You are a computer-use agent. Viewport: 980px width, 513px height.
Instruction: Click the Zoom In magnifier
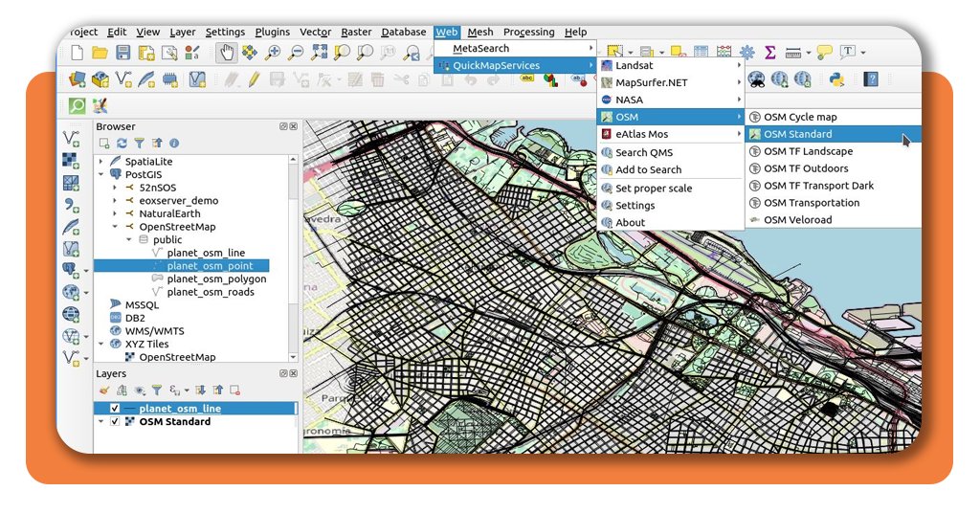[x=273, y=53]
